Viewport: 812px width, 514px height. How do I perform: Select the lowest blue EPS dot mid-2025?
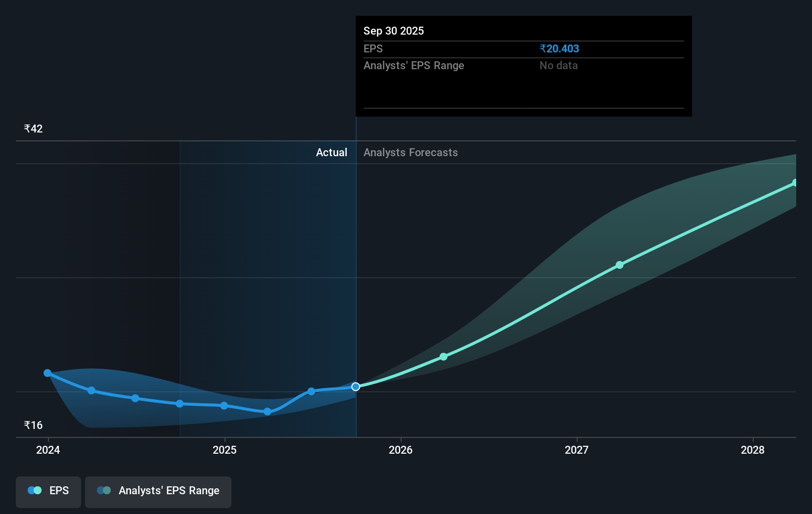(267, 411)
